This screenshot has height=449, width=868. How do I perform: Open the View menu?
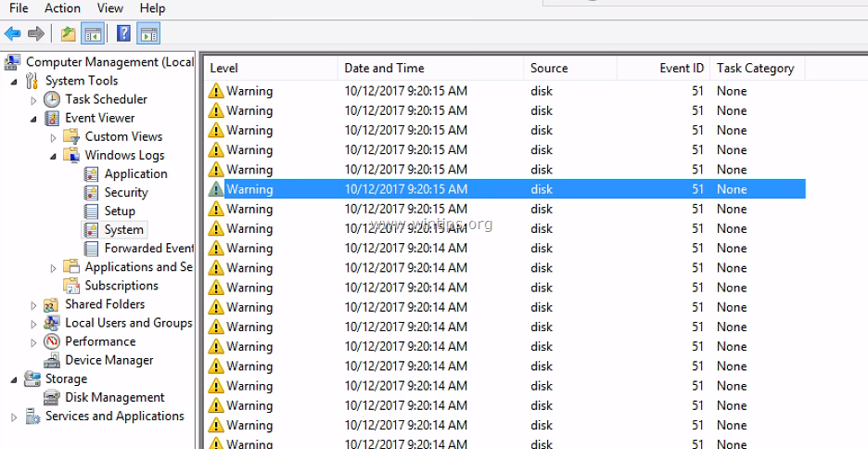click(110, 8)
